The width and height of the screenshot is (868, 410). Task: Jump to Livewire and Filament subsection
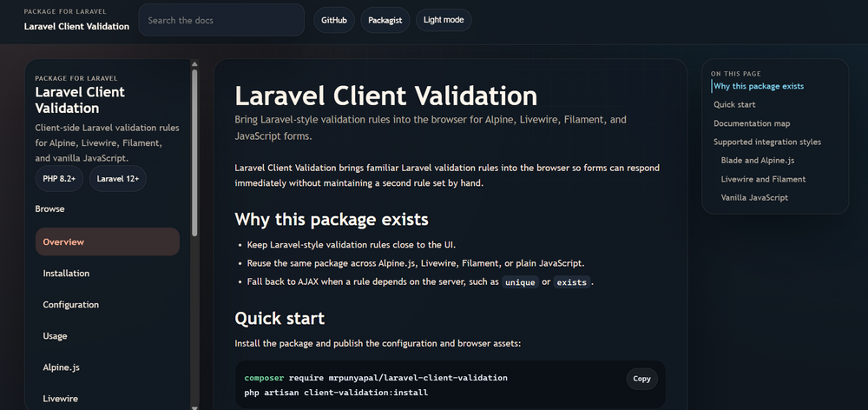click(763, 179)
